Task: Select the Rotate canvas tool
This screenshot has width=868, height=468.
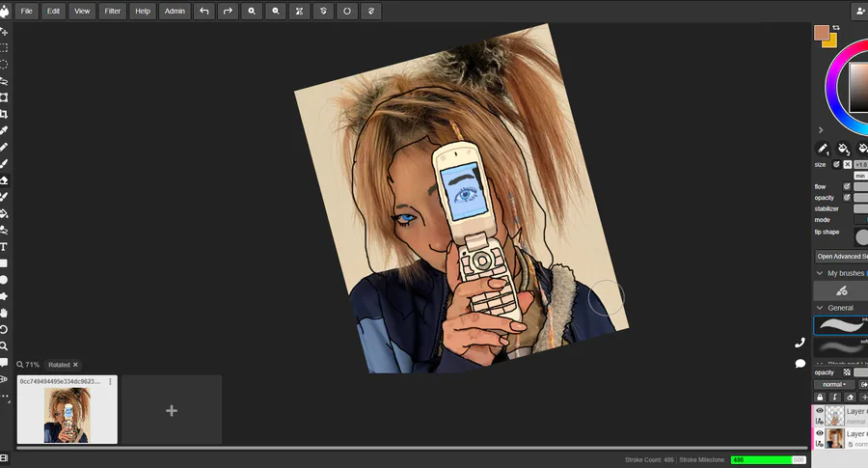Action: (3, 330)
